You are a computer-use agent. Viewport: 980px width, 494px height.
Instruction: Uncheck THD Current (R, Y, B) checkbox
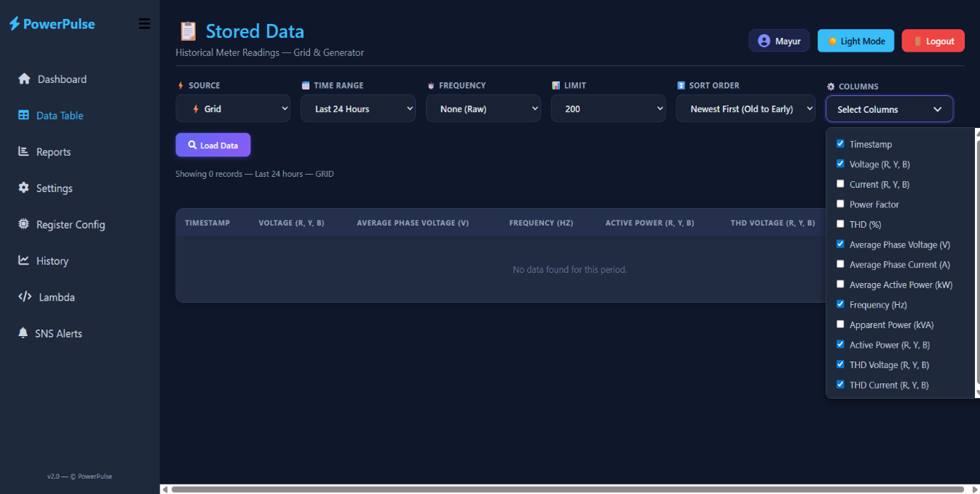click(840, 384)
